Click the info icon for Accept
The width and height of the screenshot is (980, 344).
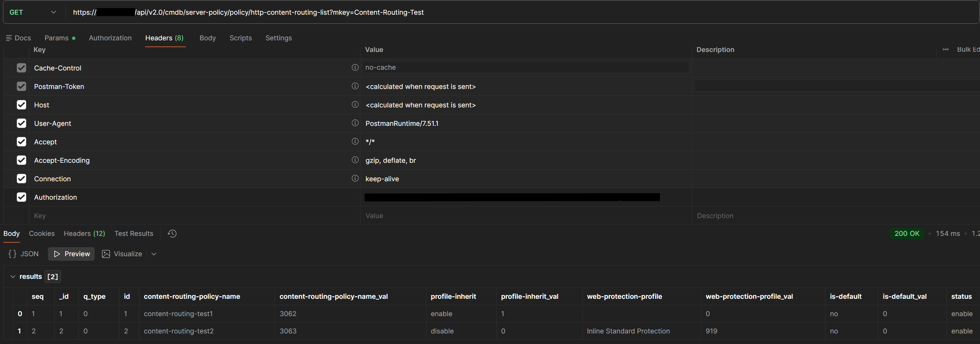click(355, 141)
